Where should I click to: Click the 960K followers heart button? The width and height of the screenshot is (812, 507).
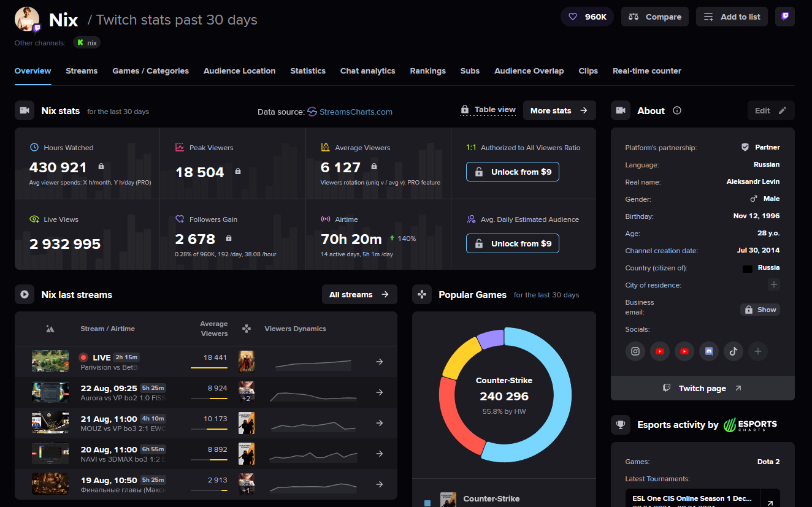pos(587,17)
